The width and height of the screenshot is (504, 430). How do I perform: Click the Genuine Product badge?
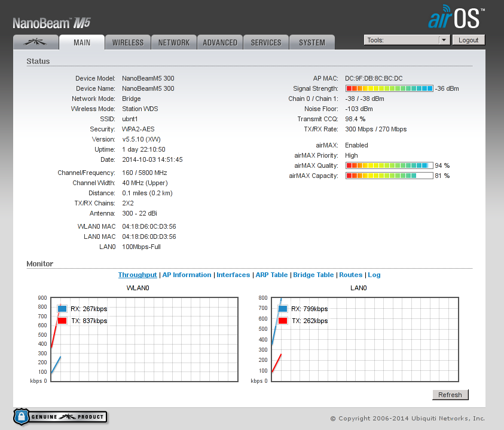[60, 417]
